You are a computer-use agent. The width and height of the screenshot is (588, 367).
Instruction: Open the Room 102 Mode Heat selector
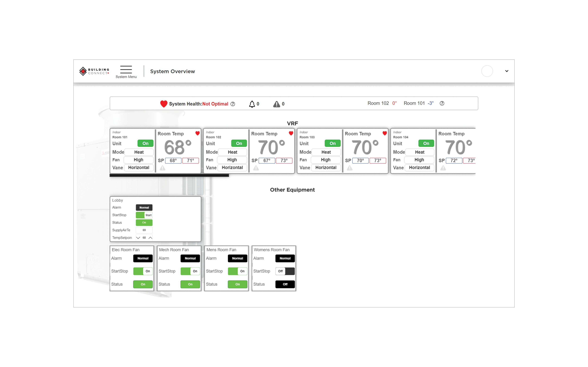pos(232,152)
